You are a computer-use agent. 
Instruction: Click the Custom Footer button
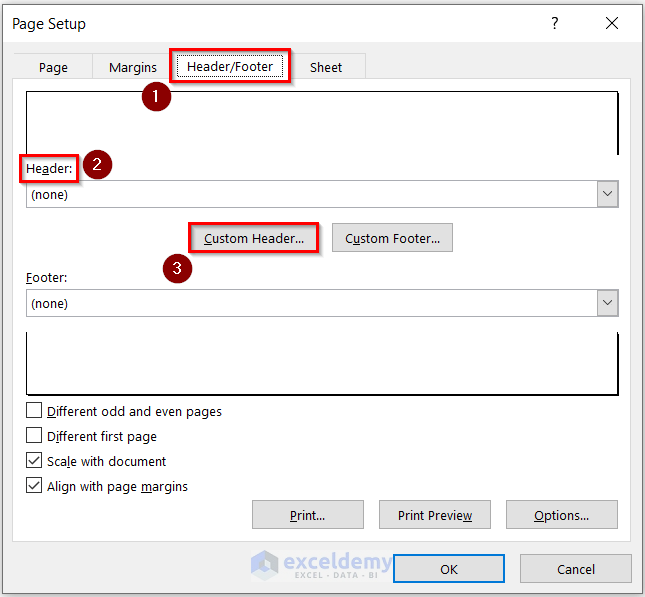point(392,238)
